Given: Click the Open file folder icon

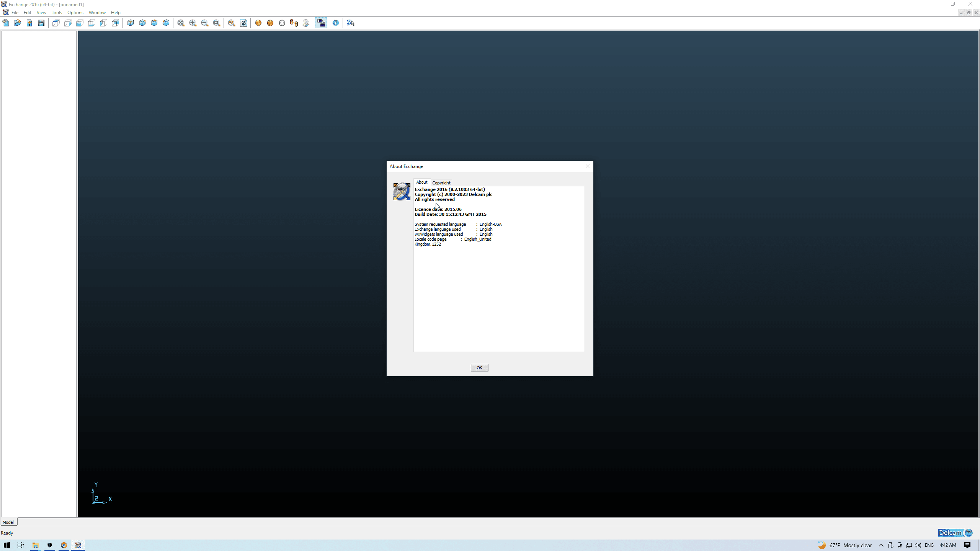Looking at the screenshot, I should 18,23.
